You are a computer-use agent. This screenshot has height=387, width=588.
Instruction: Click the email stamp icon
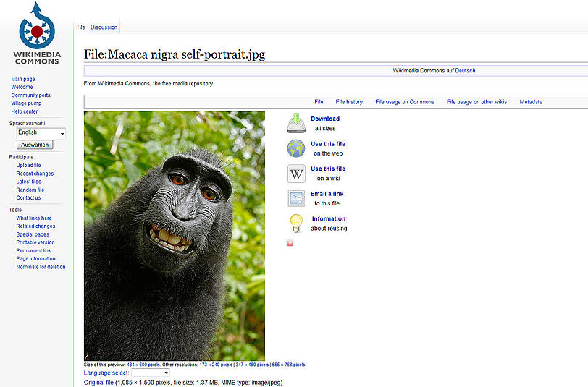click(296, 198)
